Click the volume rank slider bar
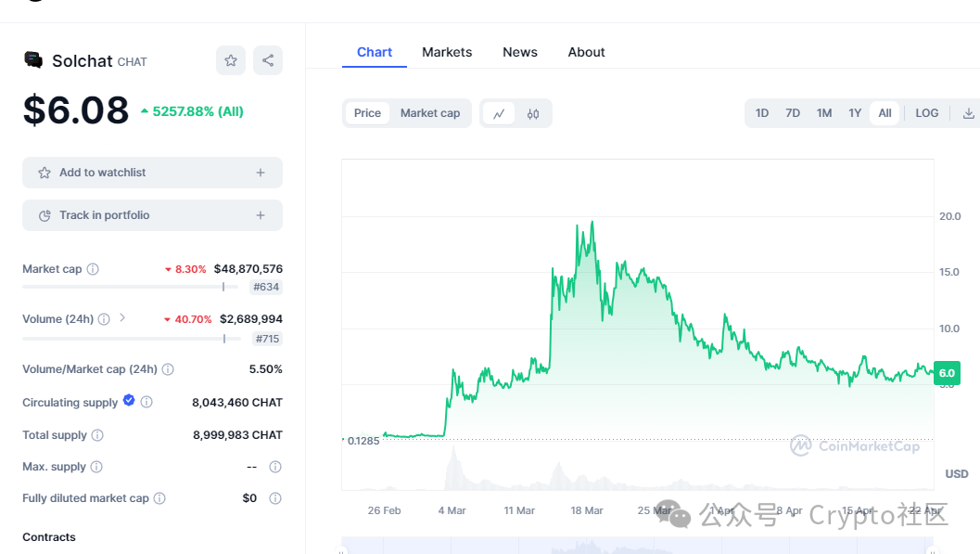 [132, 339]
